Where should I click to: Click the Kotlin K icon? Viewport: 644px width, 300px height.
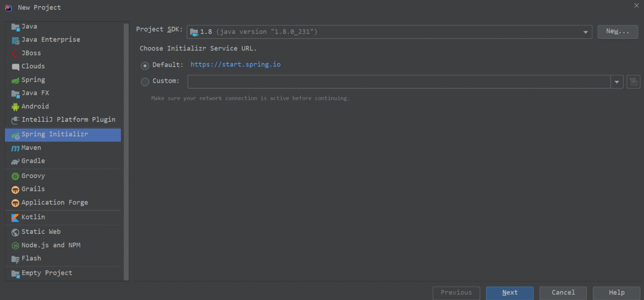coord(15,218)
